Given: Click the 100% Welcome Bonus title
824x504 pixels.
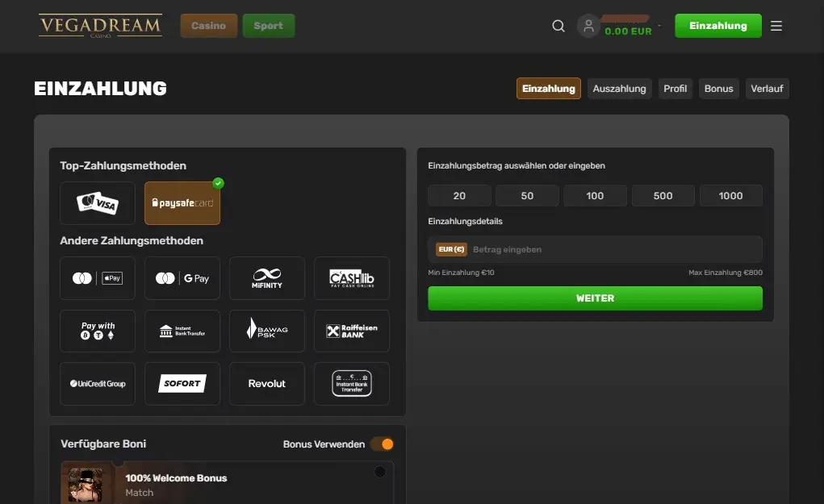Looking at the screenshot, I should pyautogui.click(x=176, y=477).
